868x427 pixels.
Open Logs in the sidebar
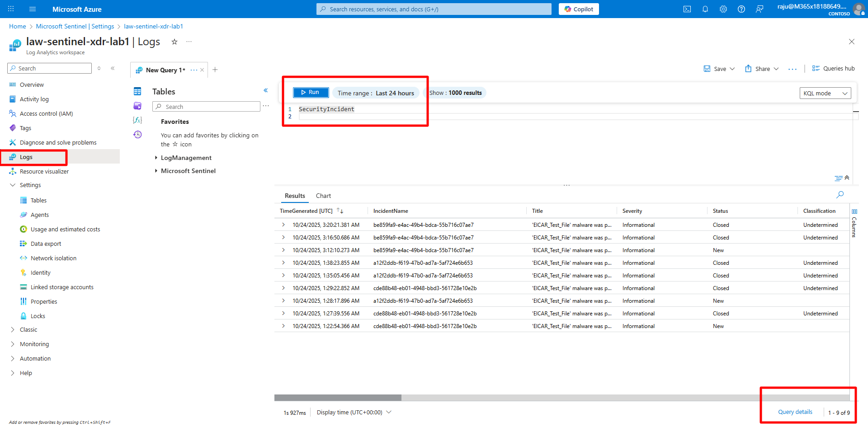[x=26, y=157]
